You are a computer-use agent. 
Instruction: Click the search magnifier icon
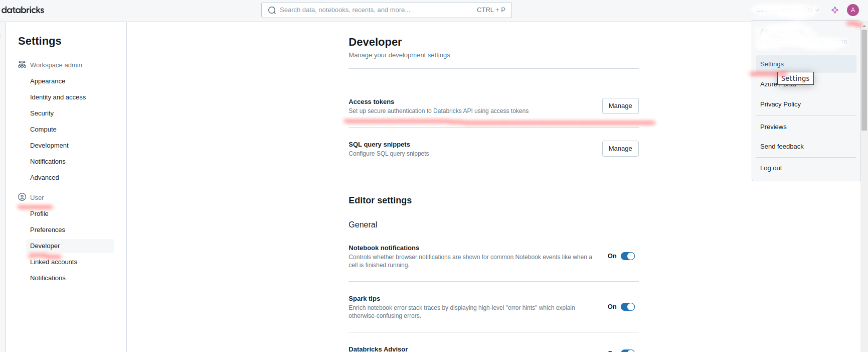click(x=272, y=10)
